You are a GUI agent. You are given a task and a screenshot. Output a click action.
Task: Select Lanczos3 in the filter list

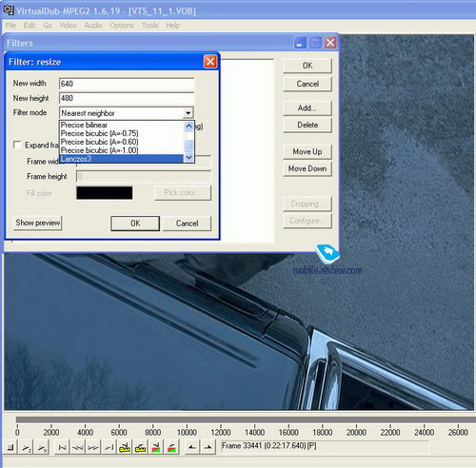coord(121,159)
